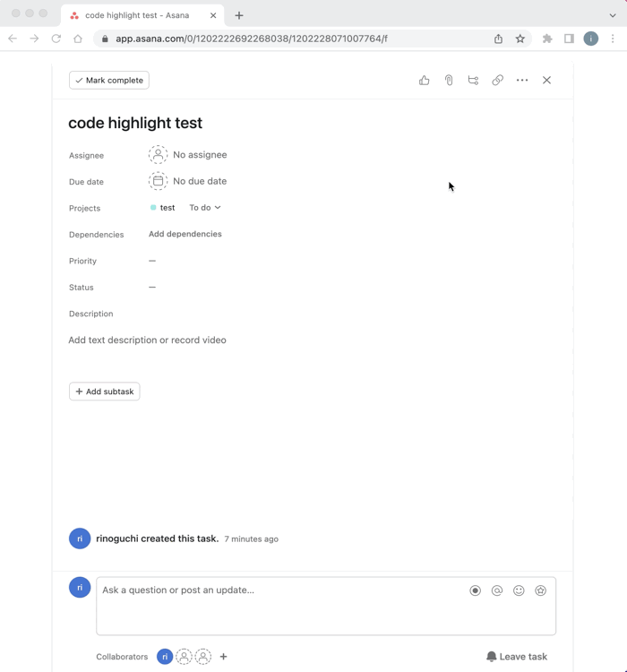The image size is (627, 672).
Task: Click the description text area
Action: click(x=148, y=340)
